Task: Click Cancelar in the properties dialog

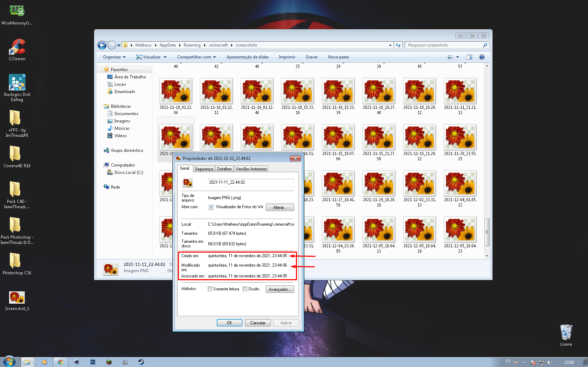Action: [258, 323]
